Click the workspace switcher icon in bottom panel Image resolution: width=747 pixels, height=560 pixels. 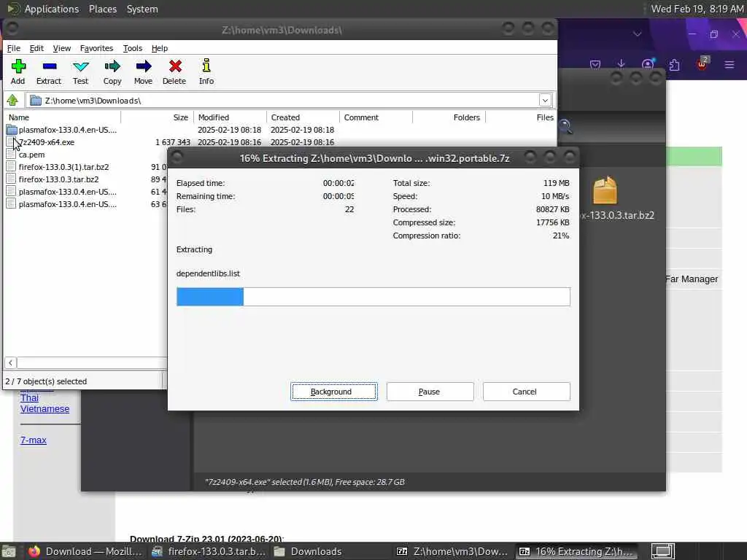[x=663, y=551]
